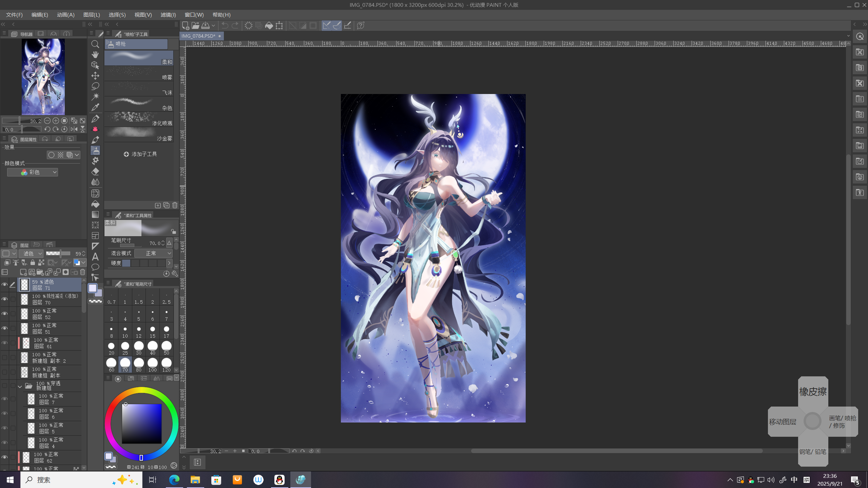Show layer 新建组 副本 2 visibility
This screenshot has width=868, height=488.
4,357
